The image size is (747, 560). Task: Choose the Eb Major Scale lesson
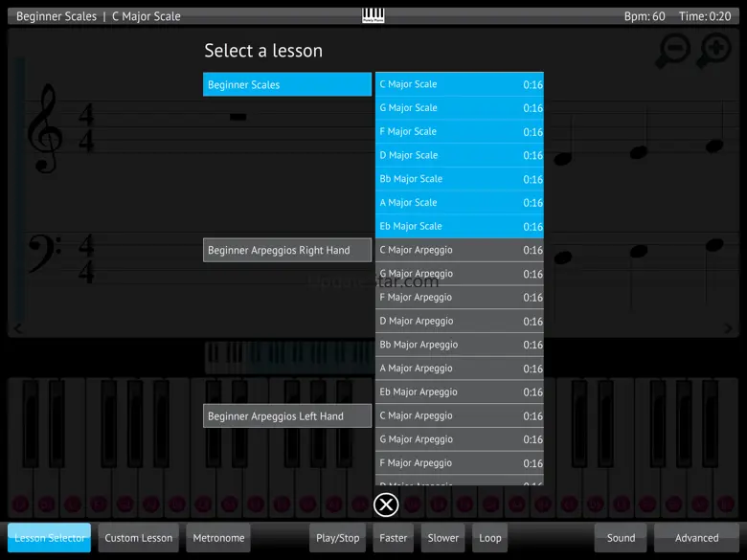[x=460, y=226]
